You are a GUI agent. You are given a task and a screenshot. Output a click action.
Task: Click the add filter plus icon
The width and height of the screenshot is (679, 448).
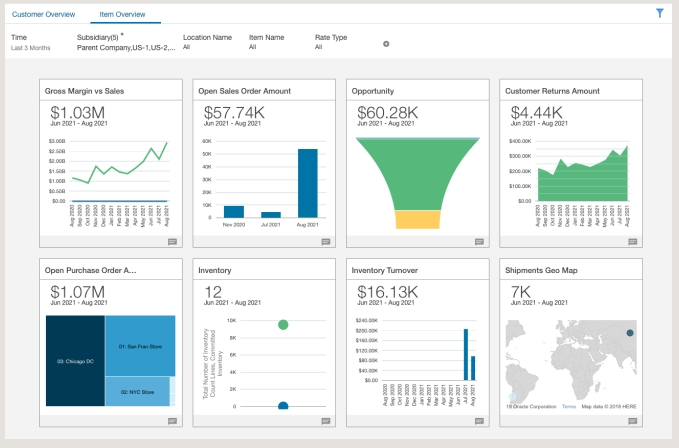click(386, 44)
